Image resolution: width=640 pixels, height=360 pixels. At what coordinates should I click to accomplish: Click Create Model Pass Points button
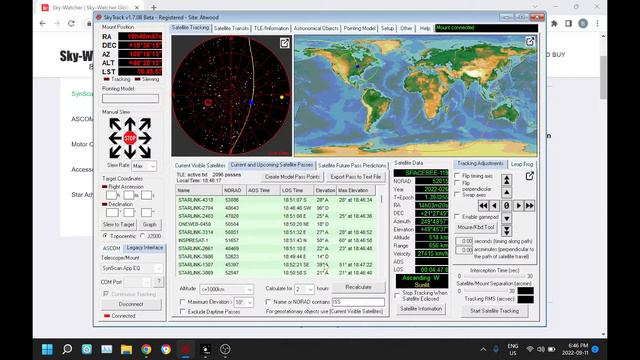point(292,177)
